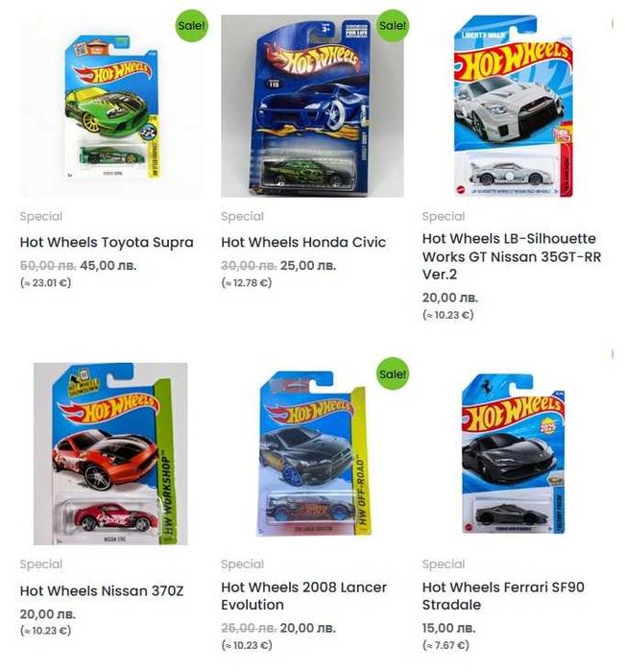Click the Sale badge on Lancer Evolution
625x672 pixels.
(393, 373)
